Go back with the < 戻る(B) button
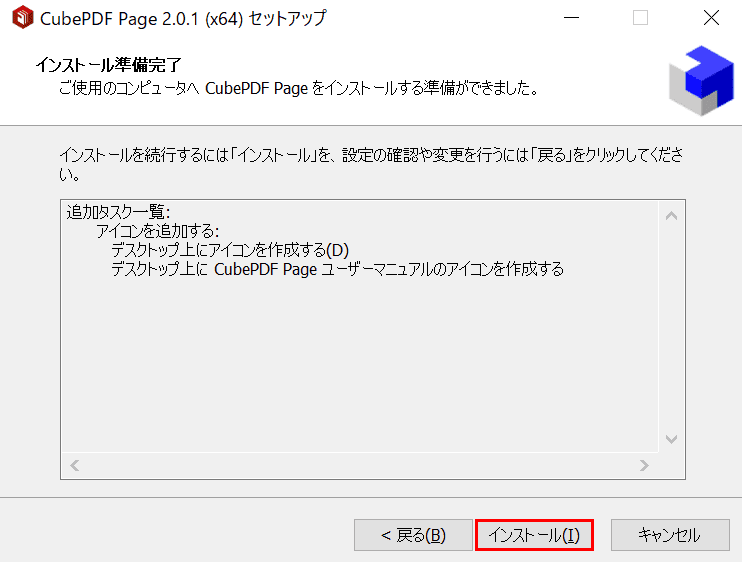Viewport: 742px width, 562px height. pyautogui.click(x=413, y=535)
